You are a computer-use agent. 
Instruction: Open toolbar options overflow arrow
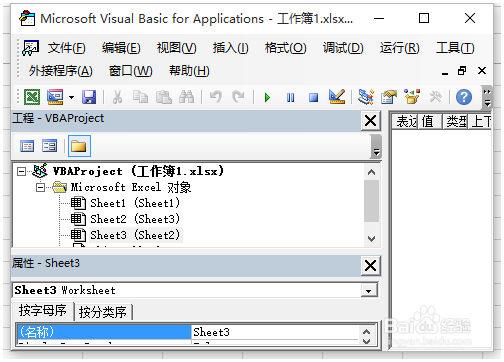coord(487,97)
